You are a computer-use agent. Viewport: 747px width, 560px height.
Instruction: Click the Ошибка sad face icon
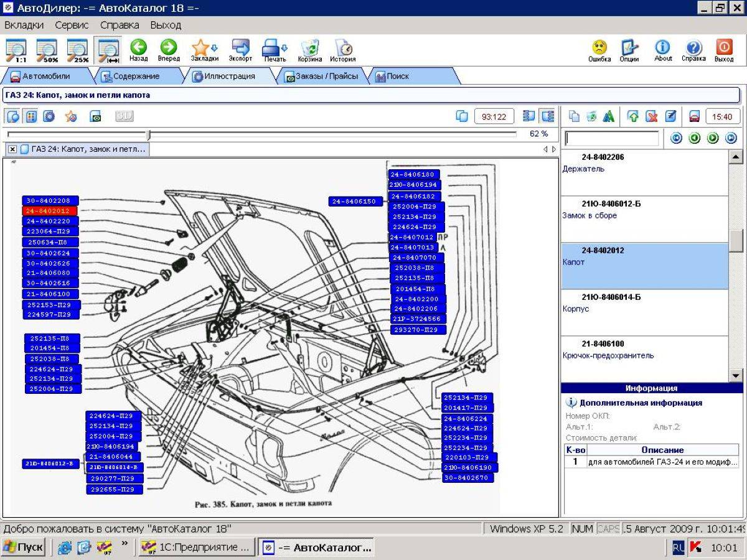[599, 47]
